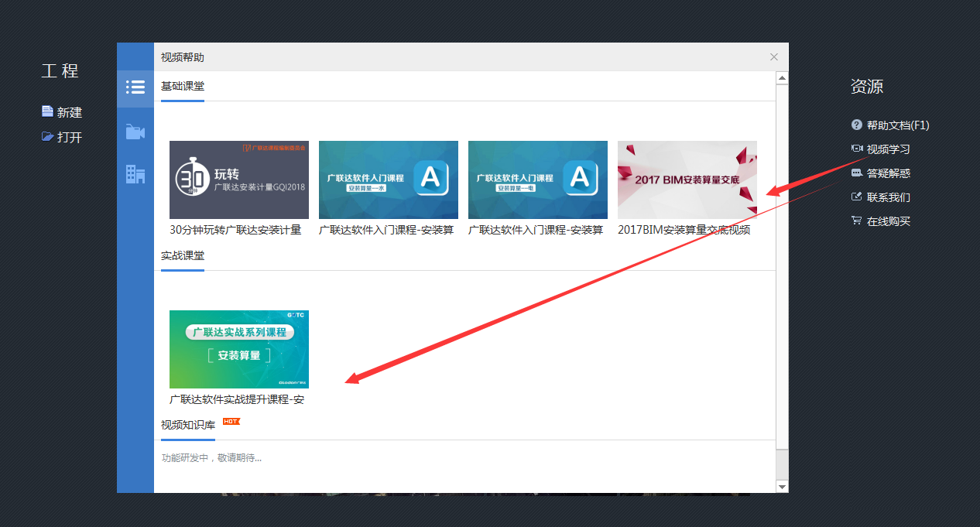Click the 答疑解惑 chat icon
This screenshot has width=980, height=527.
click(856, 173)
